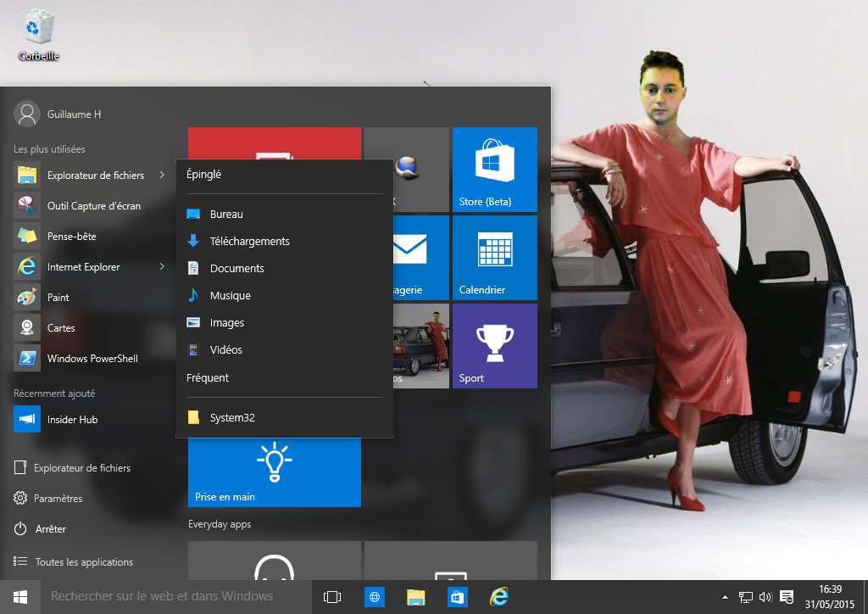The image size is (868, 614).
Task: Expand the Explorateur de fichiers jump list arrow
Action: click(x=161, y=176)
